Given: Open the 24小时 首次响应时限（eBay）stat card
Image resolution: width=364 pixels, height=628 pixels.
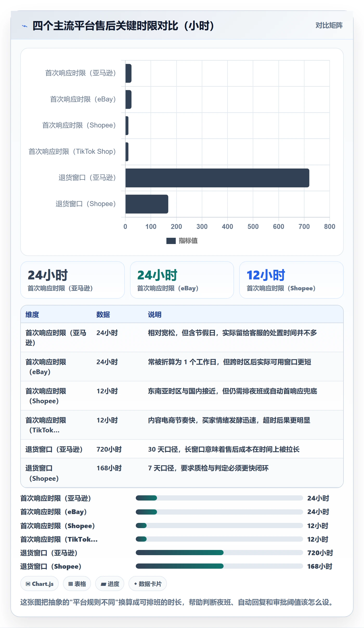Looking at the screenshot, I should 182,280.
